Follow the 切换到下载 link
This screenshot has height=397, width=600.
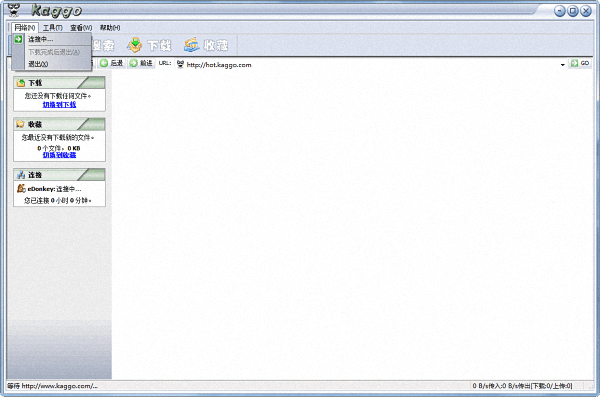point(59,105)
